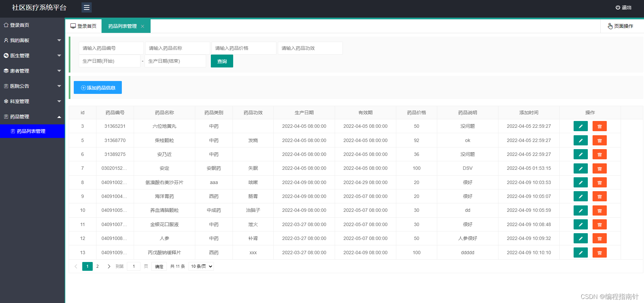
Task: Focus the 请输入药品编号 input field
Action: [111, 48]
